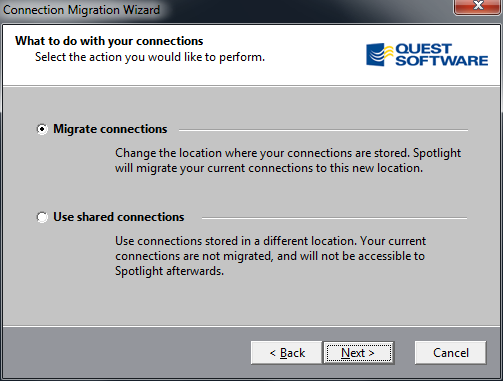Go to previous step with < Back
The height and width of the screenshot is (381, 503).
287,353
